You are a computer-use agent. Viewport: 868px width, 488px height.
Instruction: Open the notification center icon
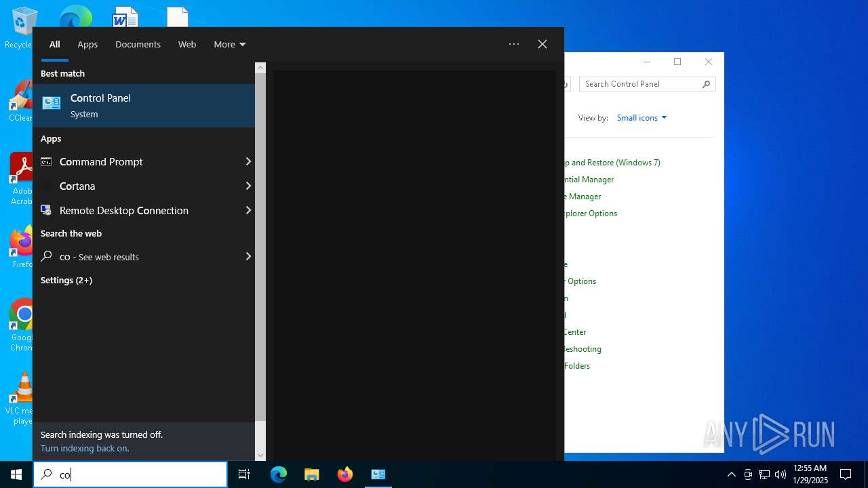[846, 474]
